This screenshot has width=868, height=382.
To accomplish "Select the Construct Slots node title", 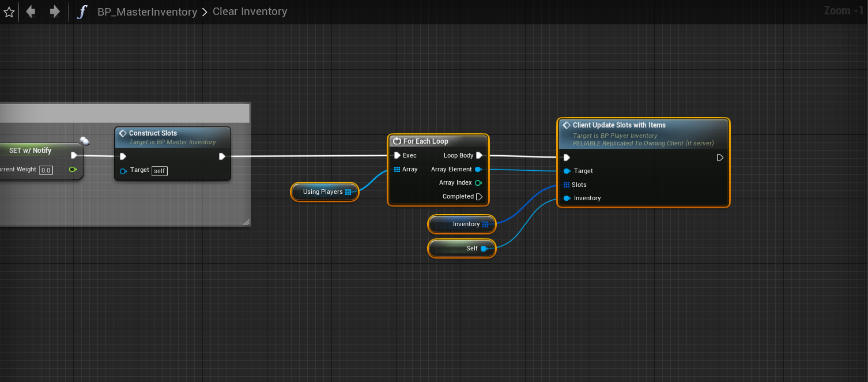I will pyautogui.click(x=153, y=133).
